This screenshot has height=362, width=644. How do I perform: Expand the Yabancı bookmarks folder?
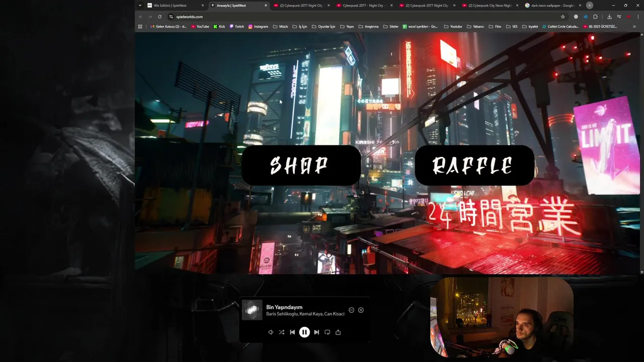click(x=475, y=27)
